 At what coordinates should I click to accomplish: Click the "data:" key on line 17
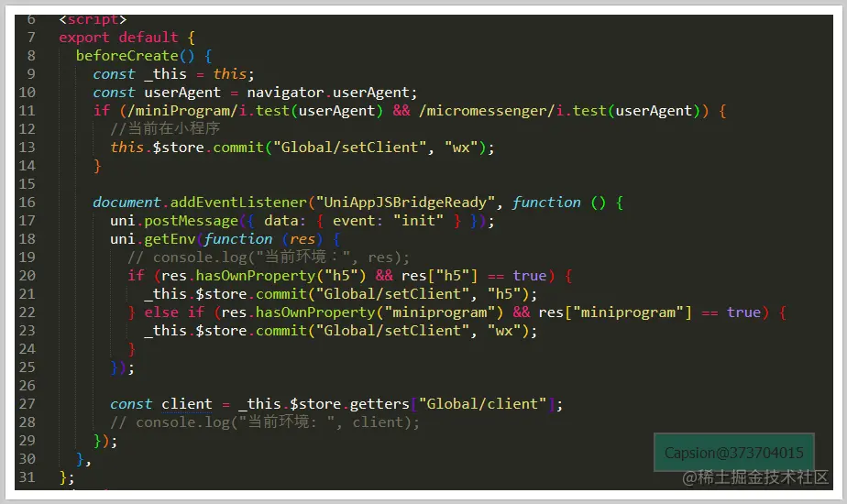(x=285, y=221)
